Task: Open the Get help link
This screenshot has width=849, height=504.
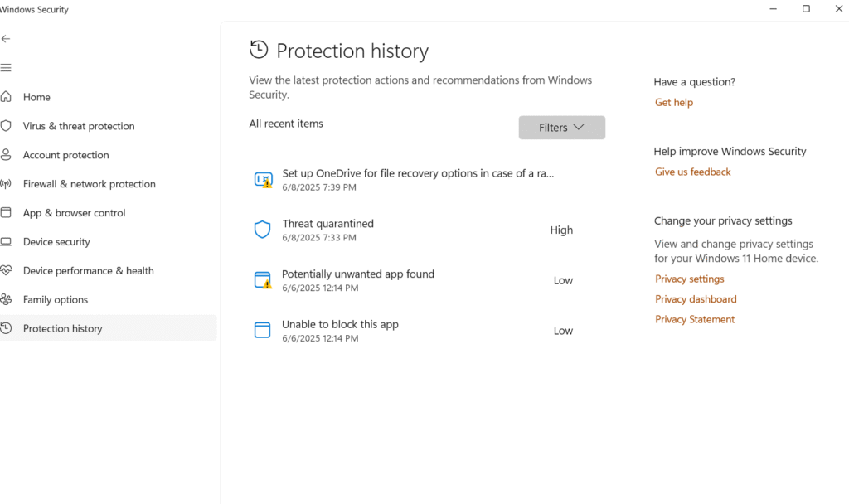Action: [673, 102]
